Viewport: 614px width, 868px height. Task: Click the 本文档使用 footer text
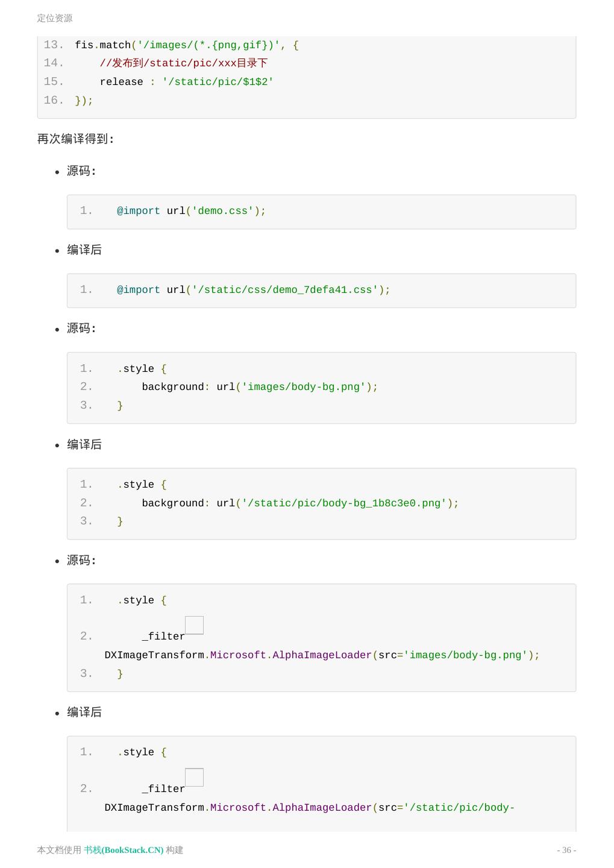click(x=59, y=850)
